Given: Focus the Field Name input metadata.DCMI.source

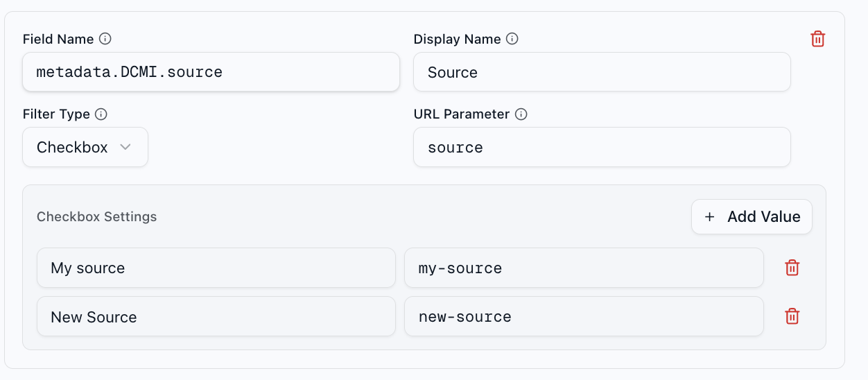Looking at the screenshot, I should (x=211, y=71).
